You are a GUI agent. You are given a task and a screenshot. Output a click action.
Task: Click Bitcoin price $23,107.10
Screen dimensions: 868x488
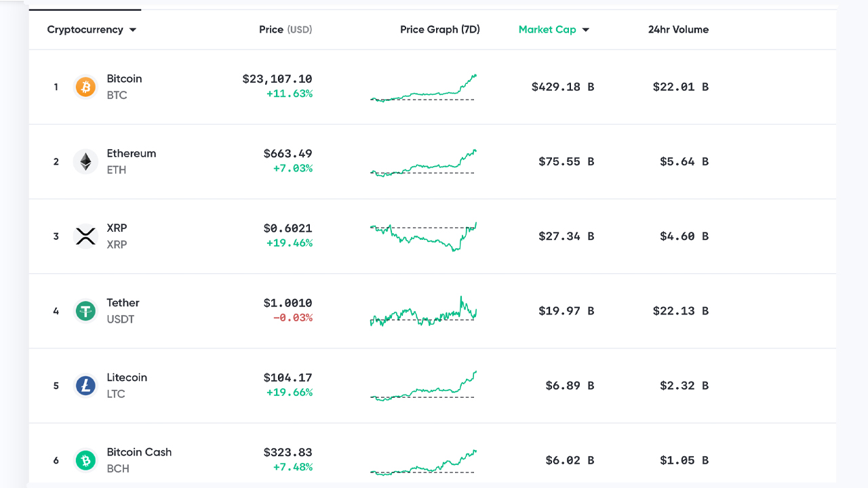point(277,79)
